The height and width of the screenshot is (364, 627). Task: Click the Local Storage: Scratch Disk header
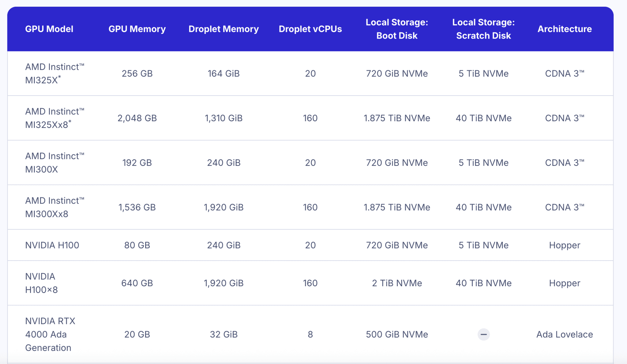[x=483, y=29]
